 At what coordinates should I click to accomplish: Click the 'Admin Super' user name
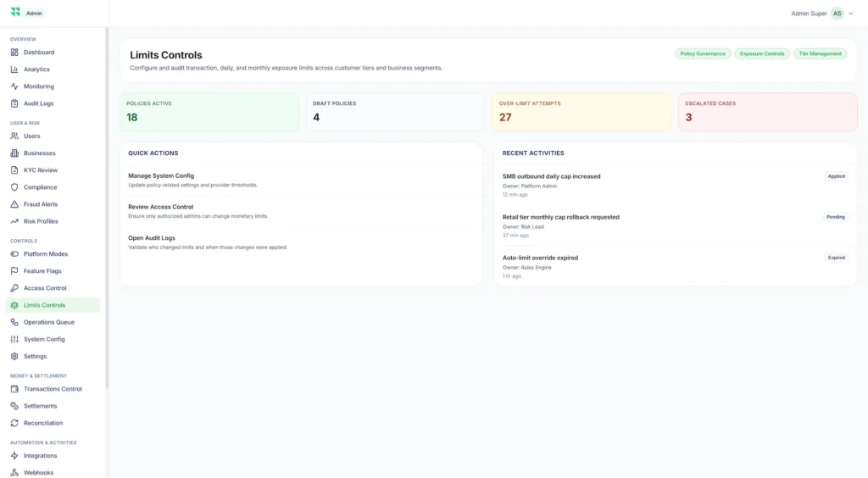click(x=809, y=14)
